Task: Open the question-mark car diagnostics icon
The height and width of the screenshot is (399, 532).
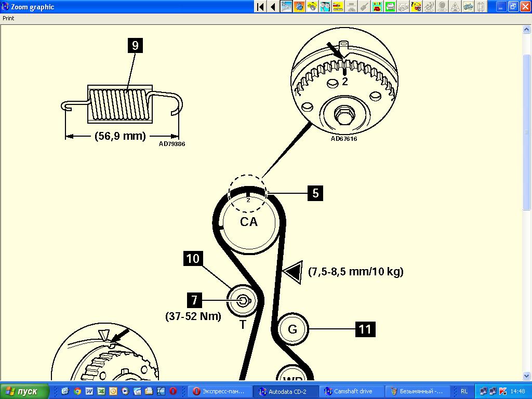Action: coord(416,6)
